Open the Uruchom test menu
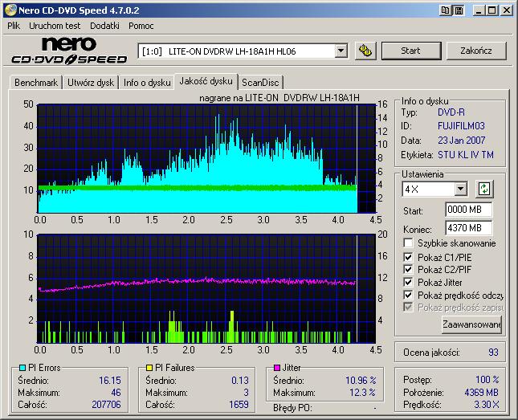 pyautogui.click(x=55, y=26)
